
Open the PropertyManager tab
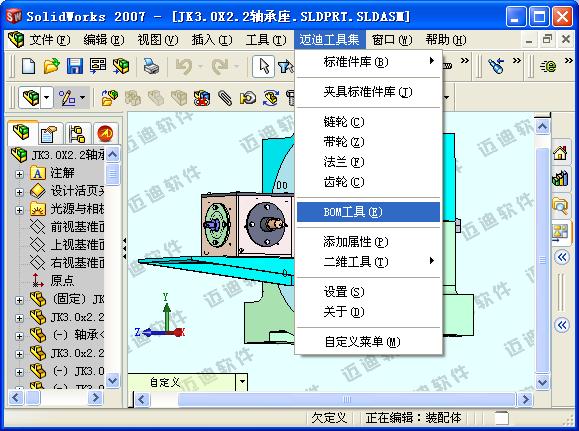point(49,133)
